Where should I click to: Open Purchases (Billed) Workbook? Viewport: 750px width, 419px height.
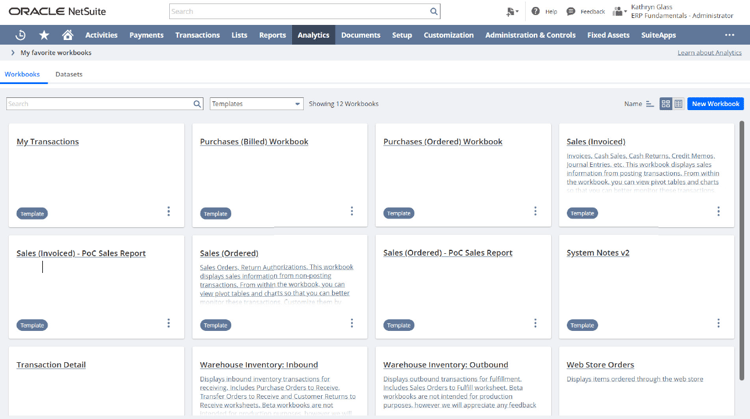coord(254,142)
